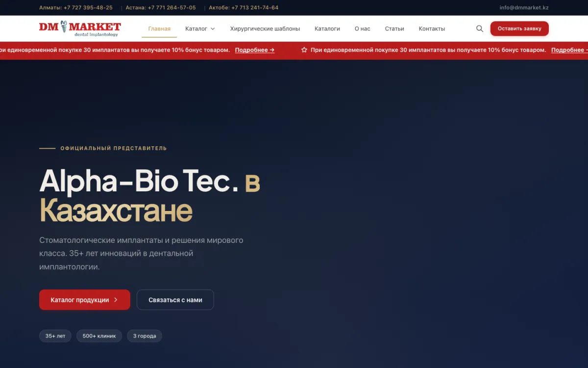Open the О нас page
Screen dimensions: 588x368
tap(363, 28)
